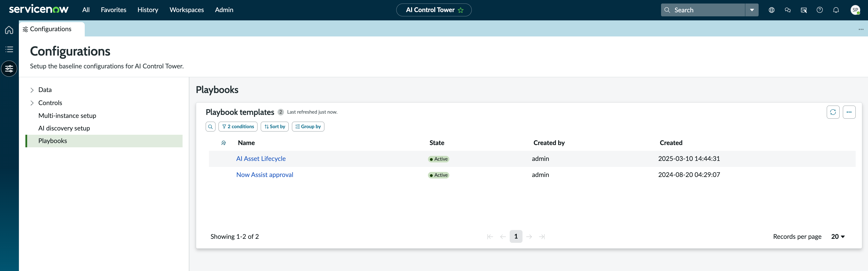The width and height of the screenshot is (868, 271).
Task: Open the notifications bell
Action: 836,10
